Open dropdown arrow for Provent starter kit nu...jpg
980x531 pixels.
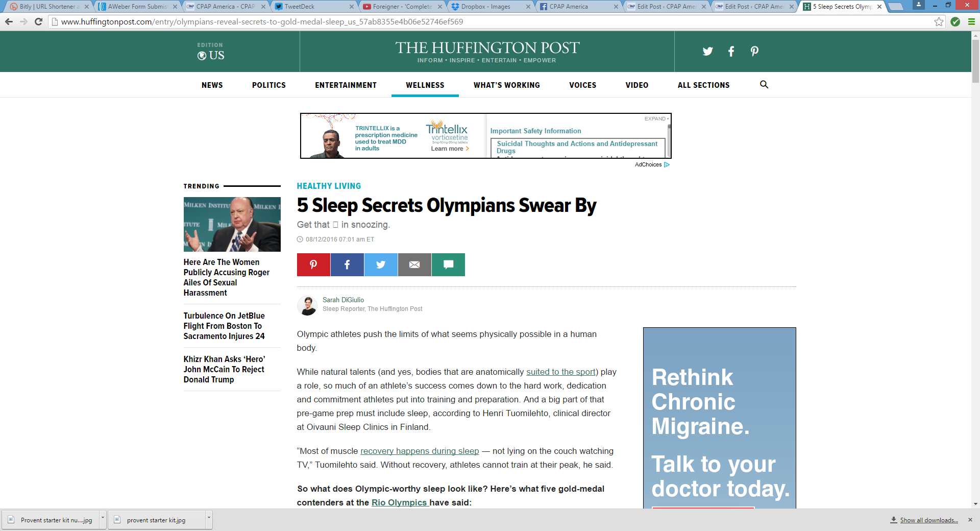tap(103, 519)
